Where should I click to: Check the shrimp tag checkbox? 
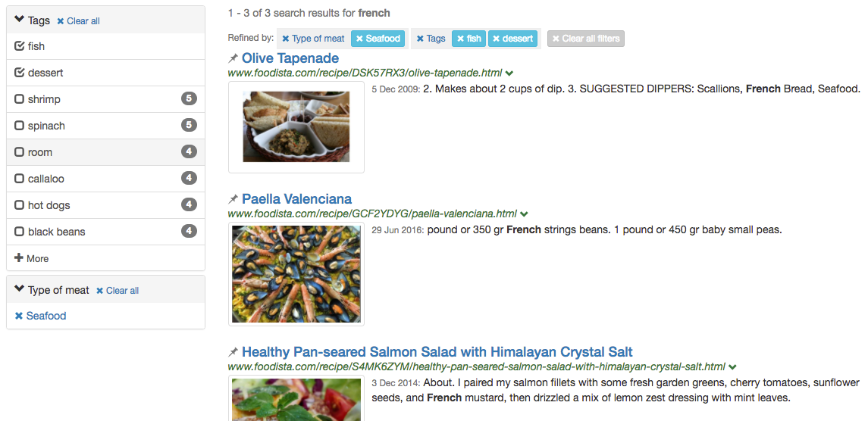pyautogui.click(x=20, y=99)
